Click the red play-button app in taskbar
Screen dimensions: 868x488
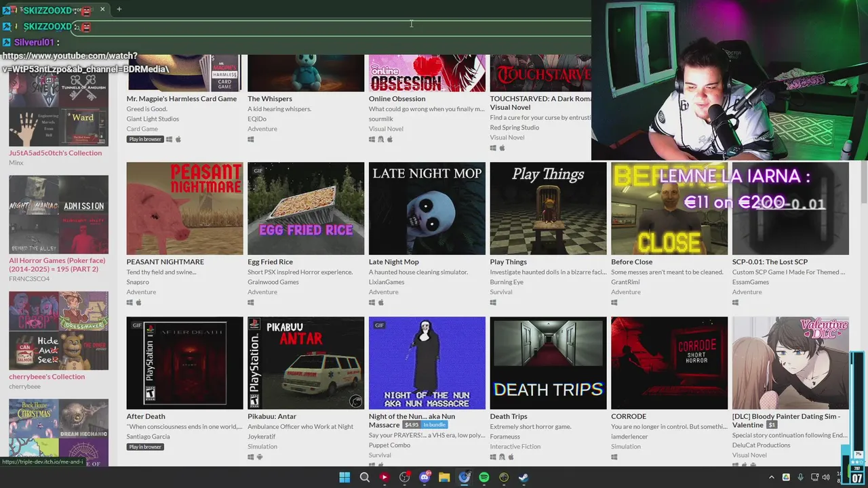pos(384,477)
